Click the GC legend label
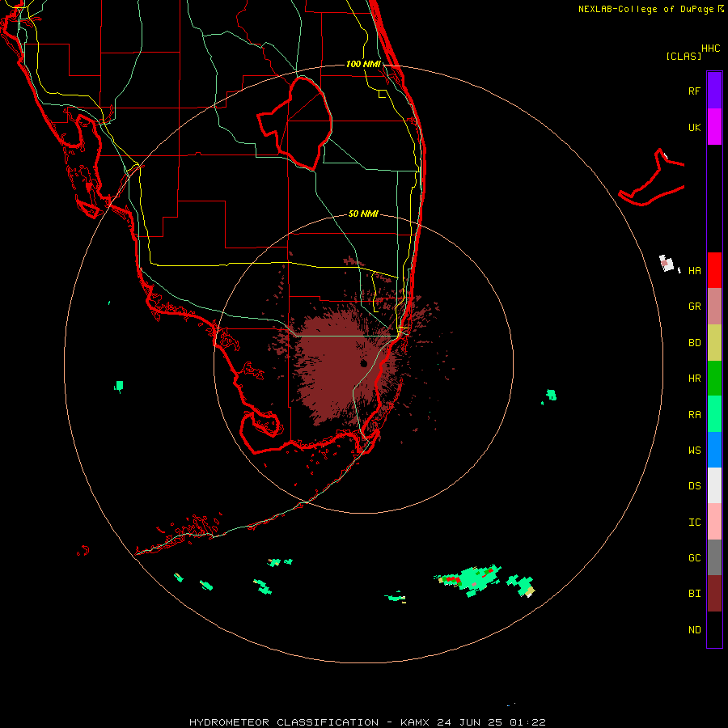 point(694,557)
